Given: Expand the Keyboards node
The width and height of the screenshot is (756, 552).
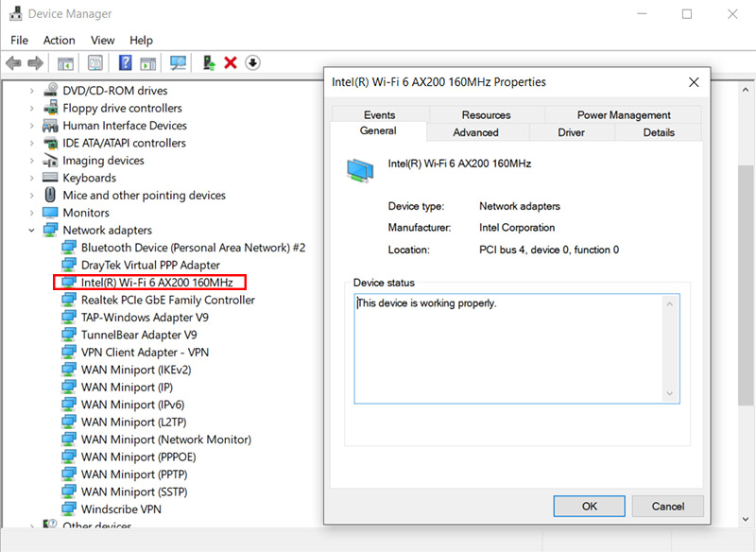Looking at the screenshot, I should pos(32,178).
